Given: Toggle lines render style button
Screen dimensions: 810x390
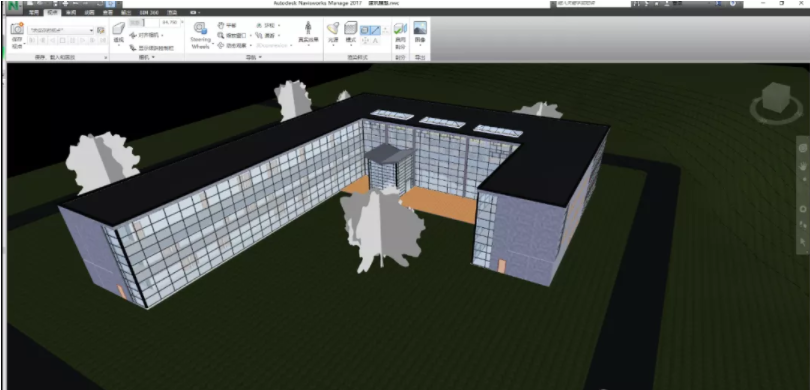Looking at the screenshot, I should pyautogui.click(x=375, y=30).
